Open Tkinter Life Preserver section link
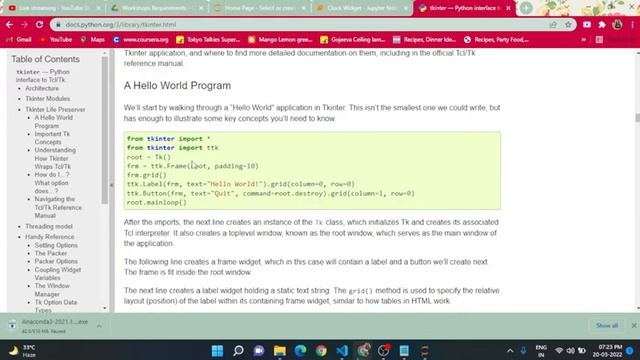The image size is (640, 360). (x=55, y=109)
